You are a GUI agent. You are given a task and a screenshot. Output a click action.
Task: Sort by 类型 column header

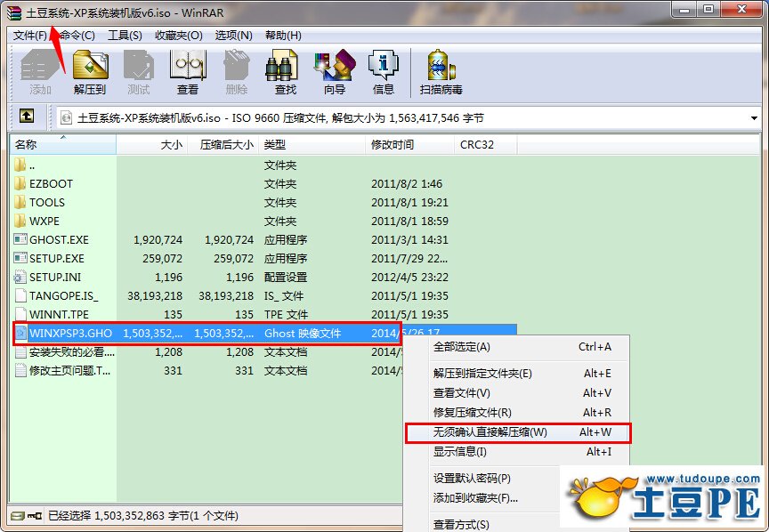[x=312, y=145]
